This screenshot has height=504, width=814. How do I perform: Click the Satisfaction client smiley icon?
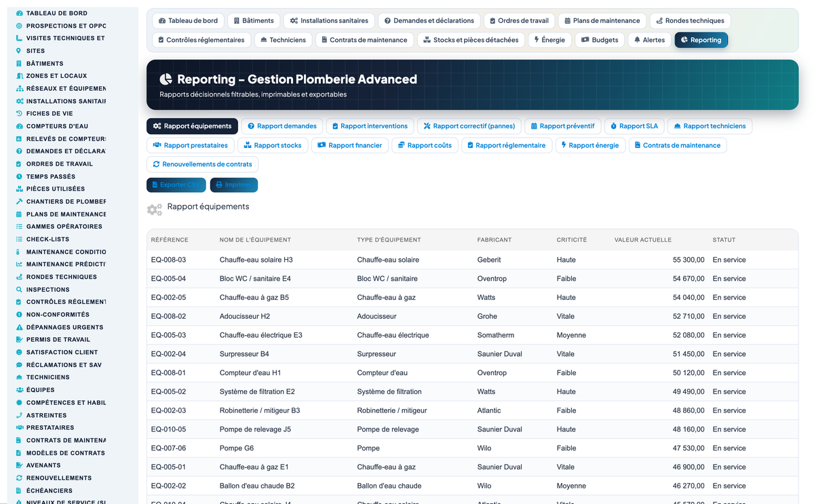tap(19, 352)
